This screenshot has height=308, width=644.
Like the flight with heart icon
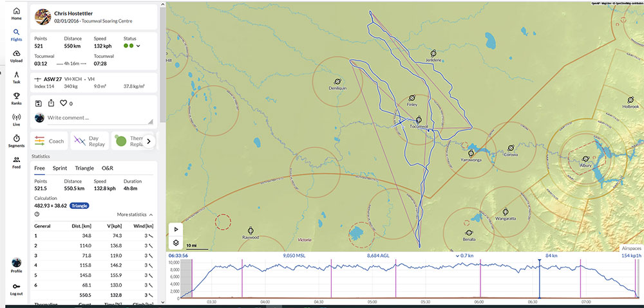click(x=63, y=103)
